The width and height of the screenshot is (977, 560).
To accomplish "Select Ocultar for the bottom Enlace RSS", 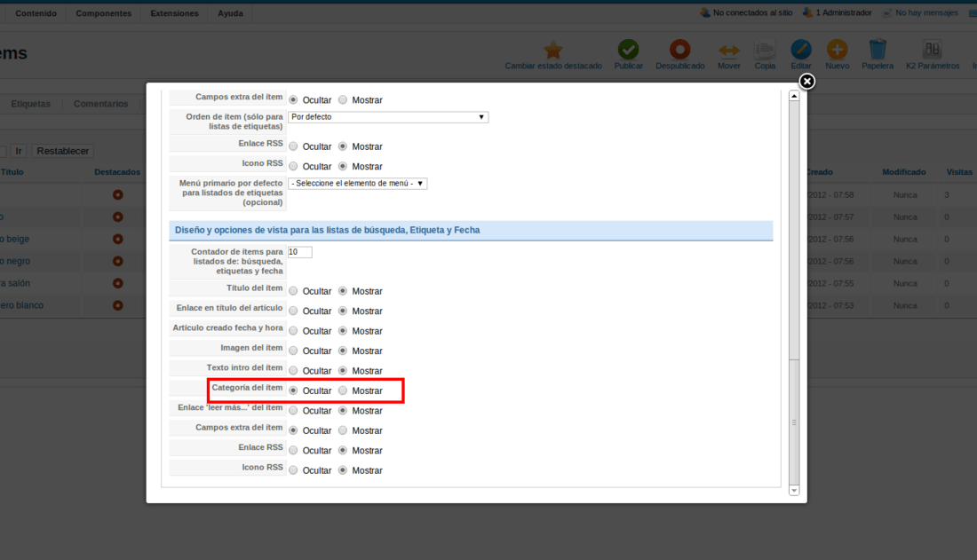I will tap(293, 450).
